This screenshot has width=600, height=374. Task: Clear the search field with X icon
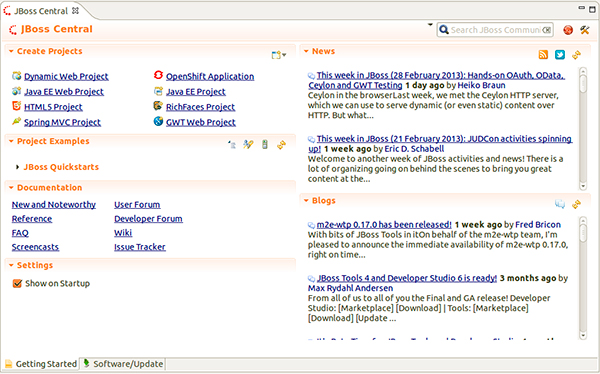[547, 30]
